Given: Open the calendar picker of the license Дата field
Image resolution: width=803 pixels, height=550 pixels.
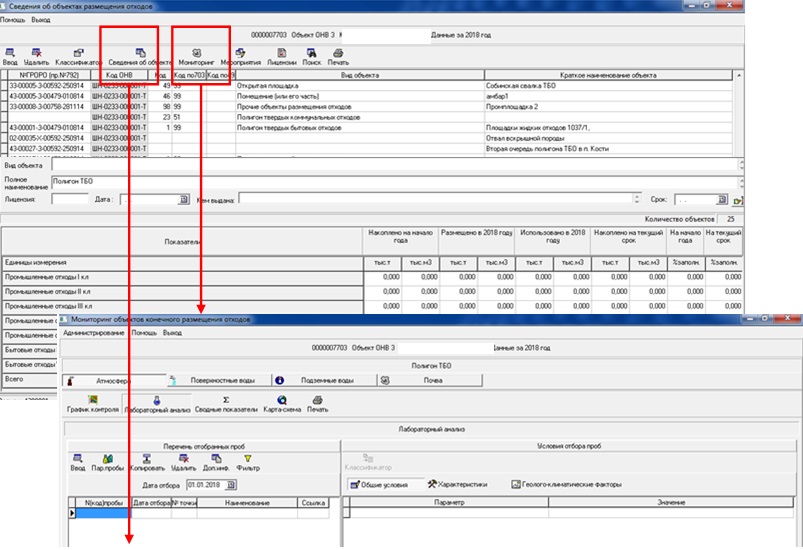Looking at the screenshot, I should pos(184,200).
